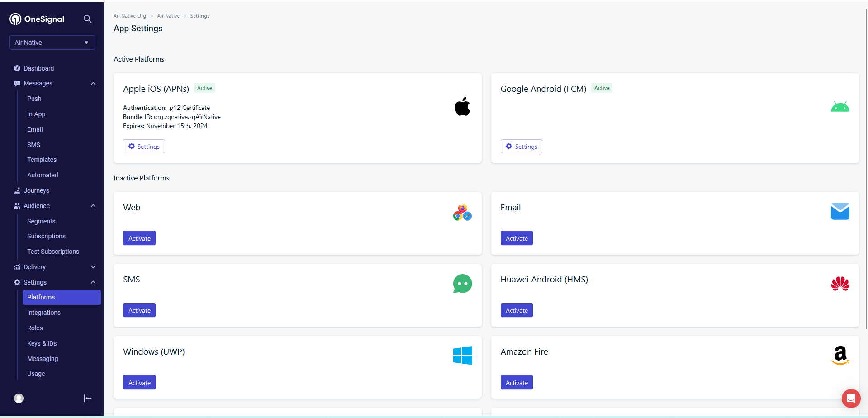
Task: Click the OneSignal logo
Action: coord(37,19)
